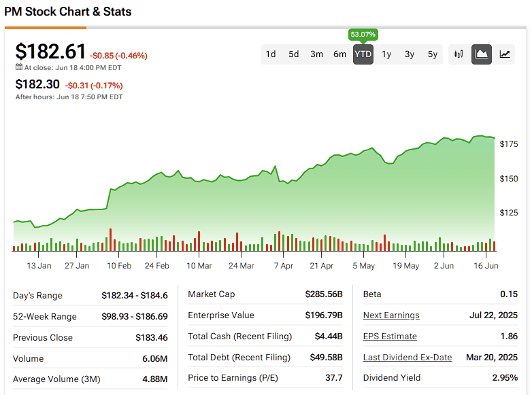Click the Total Cash value $4.44B
532x395 pixels.
[329, 337]
